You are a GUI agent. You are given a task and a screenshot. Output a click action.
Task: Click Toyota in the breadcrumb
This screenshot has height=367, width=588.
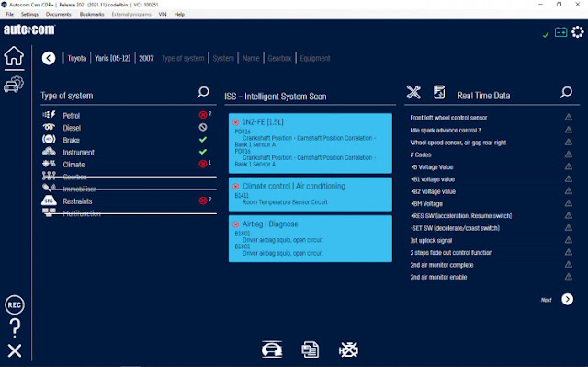[x=77, y=58]
